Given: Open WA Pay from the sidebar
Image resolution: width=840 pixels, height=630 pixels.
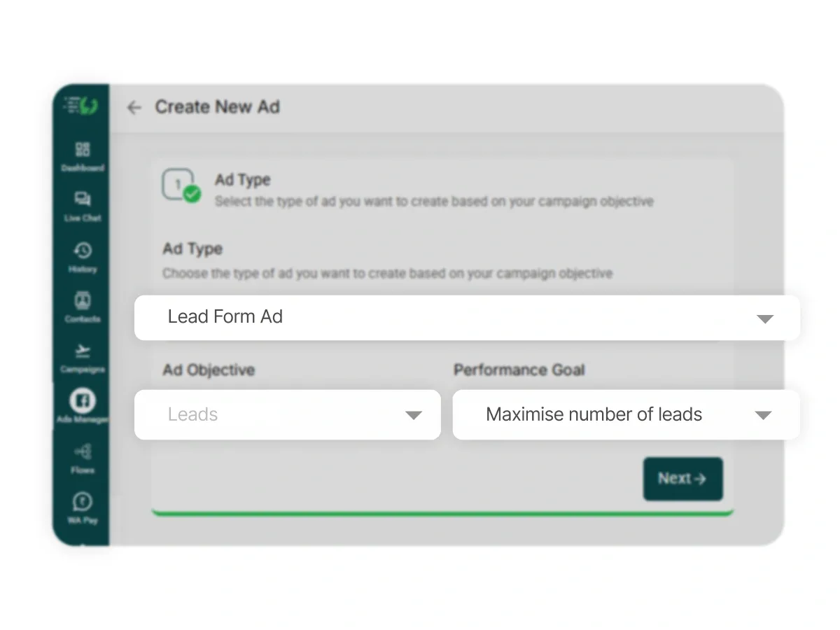Looking at the screenshot, I should coord(82,505).
